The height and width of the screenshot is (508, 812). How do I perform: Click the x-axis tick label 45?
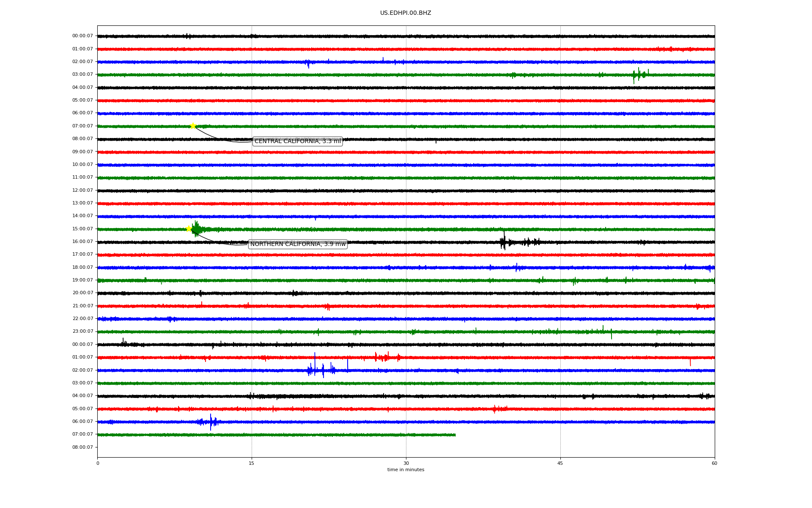point(560,463)
